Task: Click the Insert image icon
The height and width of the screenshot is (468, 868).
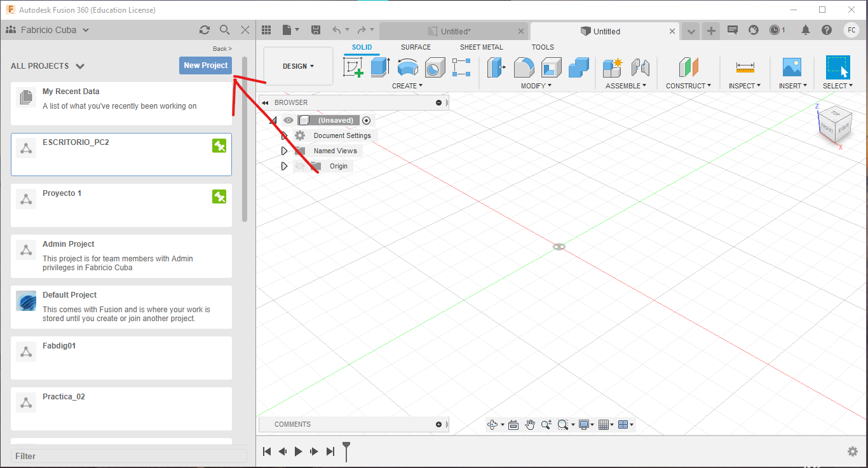Action: tap(792, 67)
